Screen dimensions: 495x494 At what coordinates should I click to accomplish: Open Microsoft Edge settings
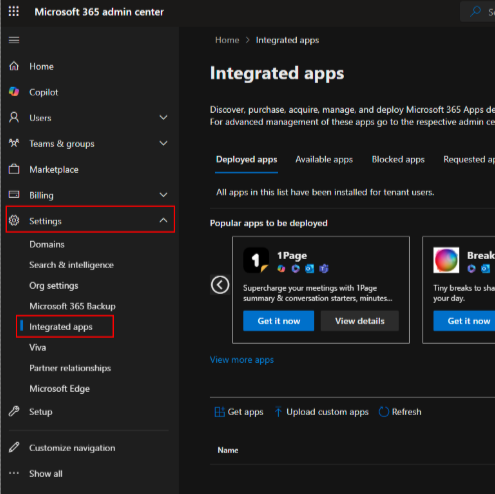coord(59,389)
